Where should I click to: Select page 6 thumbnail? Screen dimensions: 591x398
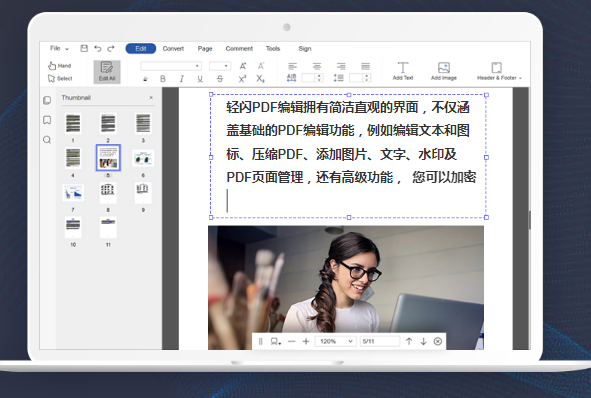[143, 158]
